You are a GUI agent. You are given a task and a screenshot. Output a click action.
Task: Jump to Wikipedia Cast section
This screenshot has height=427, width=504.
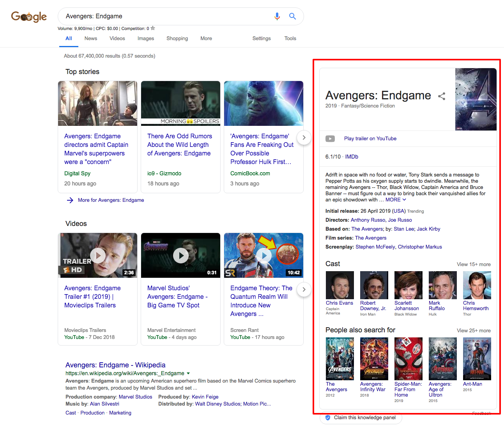(71, 413)
